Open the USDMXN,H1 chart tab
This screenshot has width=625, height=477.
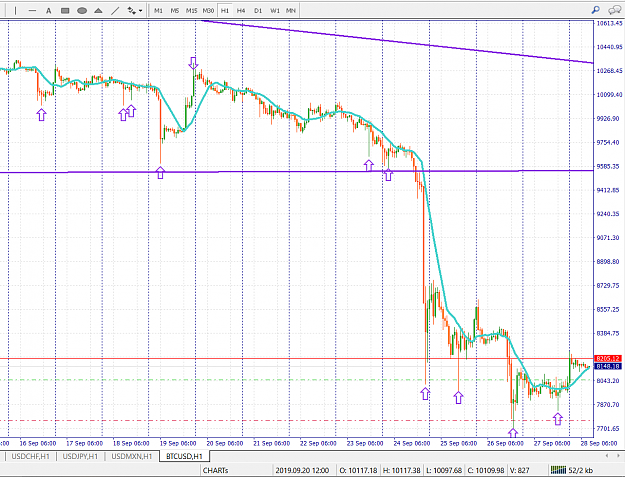coord(132,456)
